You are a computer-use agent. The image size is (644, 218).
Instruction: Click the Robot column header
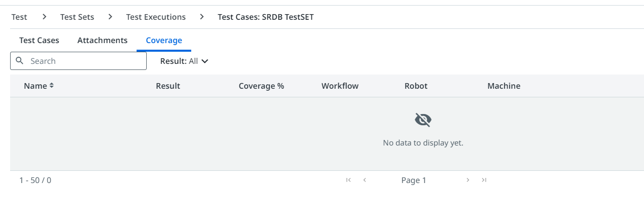[416, 86]
